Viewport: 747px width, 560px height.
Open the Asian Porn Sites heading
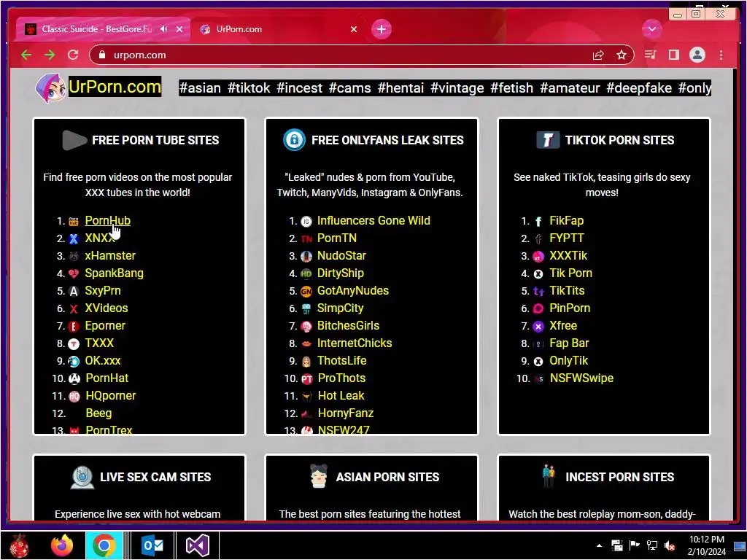pyautogui.click(x=387, y=477)
